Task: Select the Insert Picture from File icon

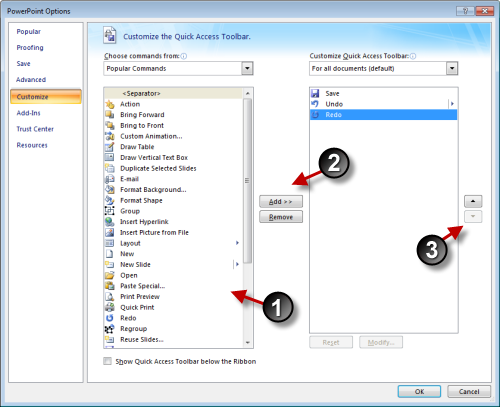Action: coord(110,232)
